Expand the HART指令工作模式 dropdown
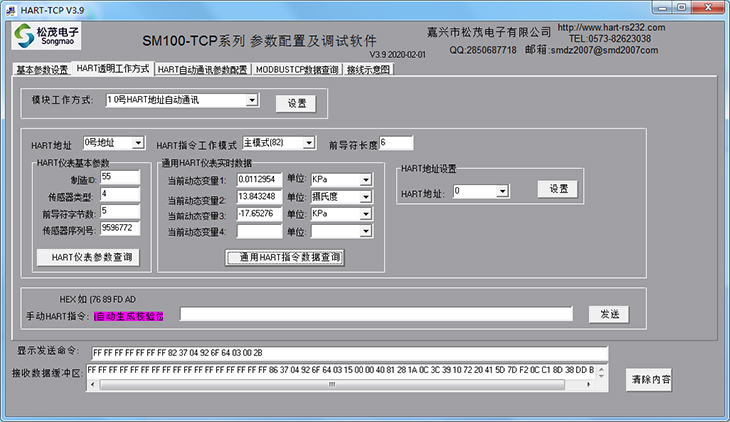The height and width of the screenshot is (422, 730). coord(308,143)
